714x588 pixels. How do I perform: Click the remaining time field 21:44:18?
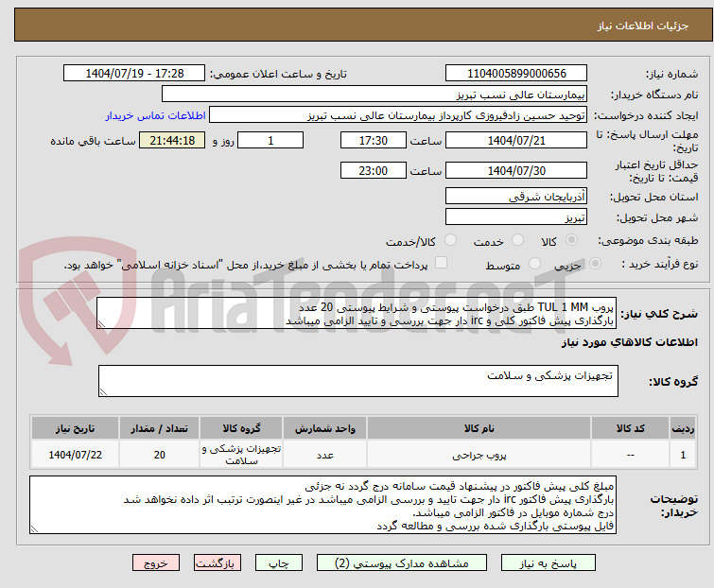click(x=172, y=140)
